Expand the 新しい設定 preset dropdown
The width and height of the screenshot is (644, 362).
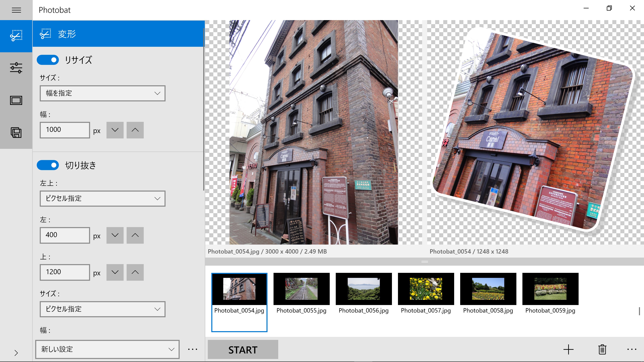tap(107, 349)
